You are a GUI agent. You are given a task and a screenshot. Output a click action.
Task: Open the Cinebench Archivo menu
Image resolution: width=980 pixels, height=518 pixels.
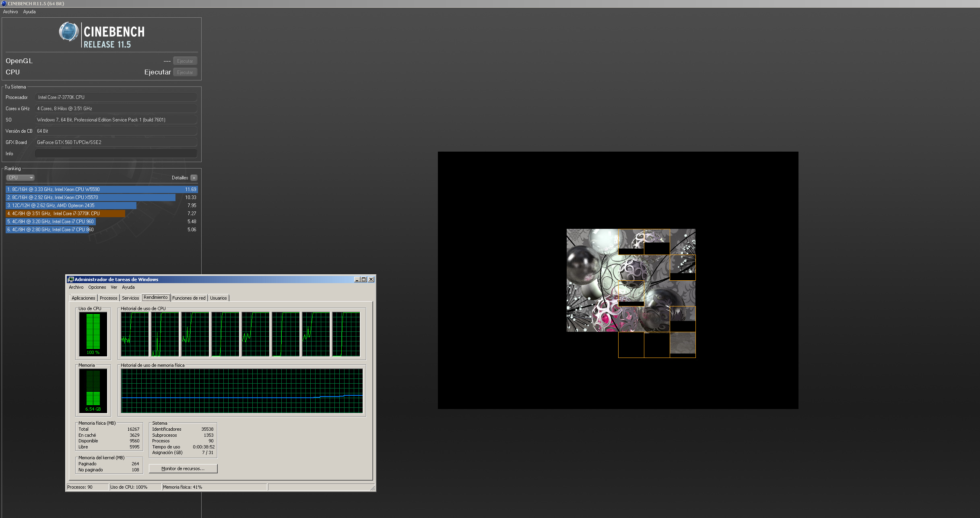click(x=10, y=12)
